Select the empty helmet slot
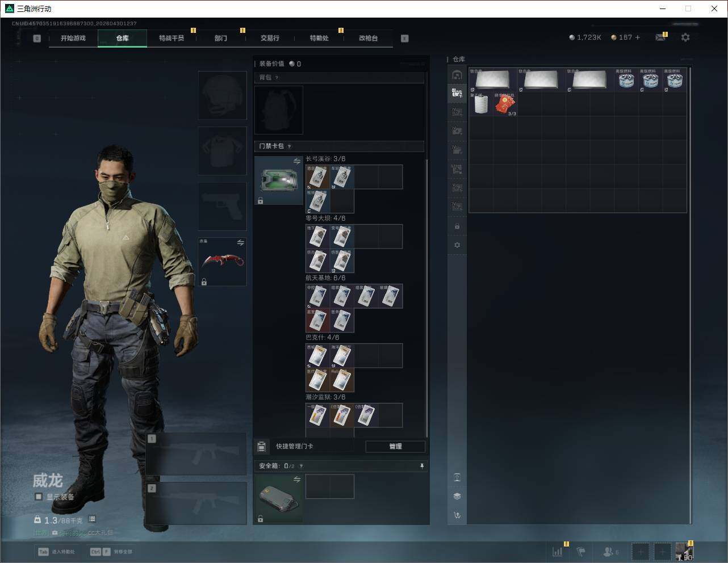This screenshot has height=563, width=728. click(222, 95)
